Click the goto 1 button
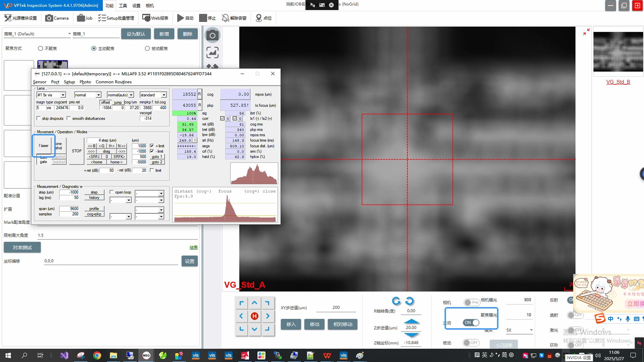The width and height of the screenshot is (644, 362). click(x=157, y=157)
